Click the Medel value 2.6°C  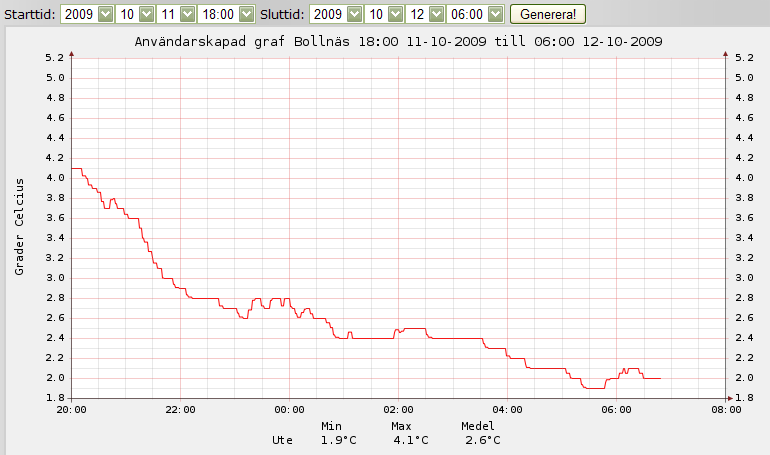(x=481, y=440)
